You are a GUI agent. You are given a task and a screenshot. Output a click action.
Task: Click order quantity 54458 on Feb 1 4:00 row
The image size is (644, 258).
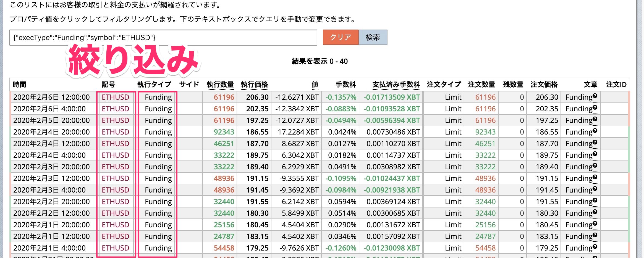click(x=485, y=248)
